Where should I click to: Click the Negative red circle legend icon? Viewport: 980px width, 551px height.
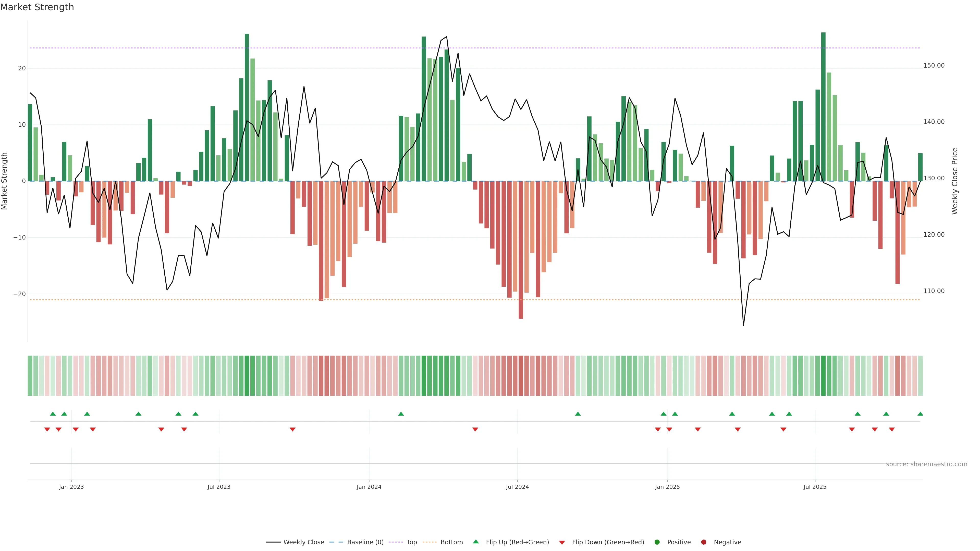pyautogui.click(x=703, y=542)
